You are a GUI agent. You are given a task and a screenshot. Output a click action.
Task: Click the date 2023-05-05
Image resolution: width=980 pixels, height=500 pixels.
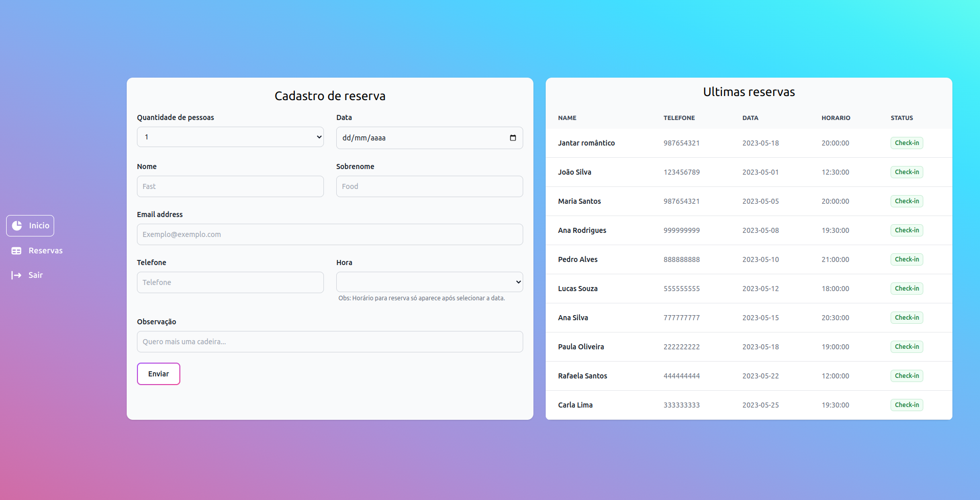(760, 201)
